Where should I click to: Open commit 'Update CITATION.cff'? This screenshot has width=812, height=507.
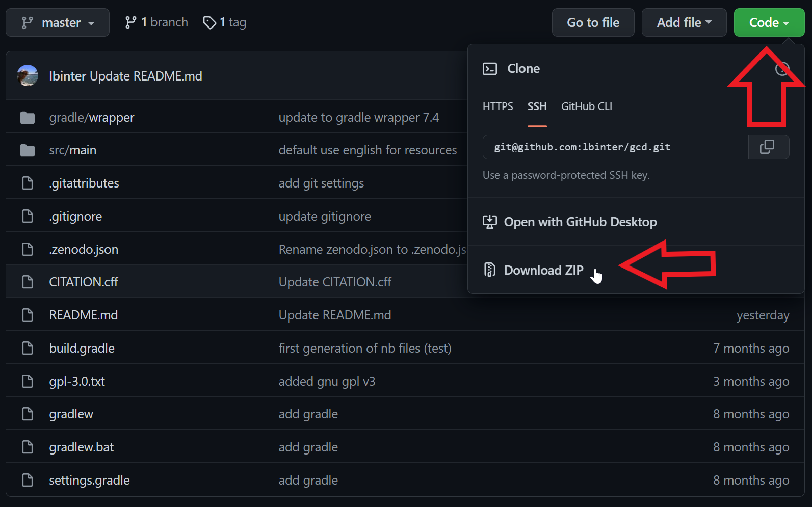pos(335,282)
